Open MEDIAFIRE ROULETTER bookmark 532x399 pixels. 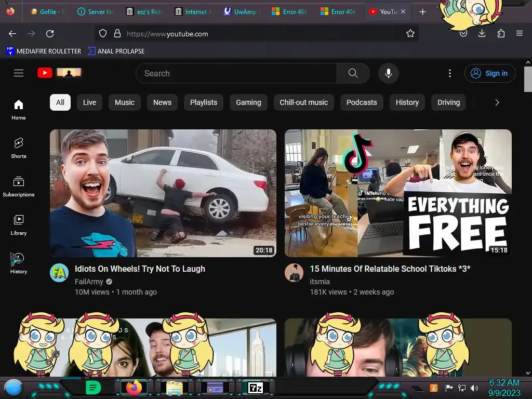click(44, 51)
